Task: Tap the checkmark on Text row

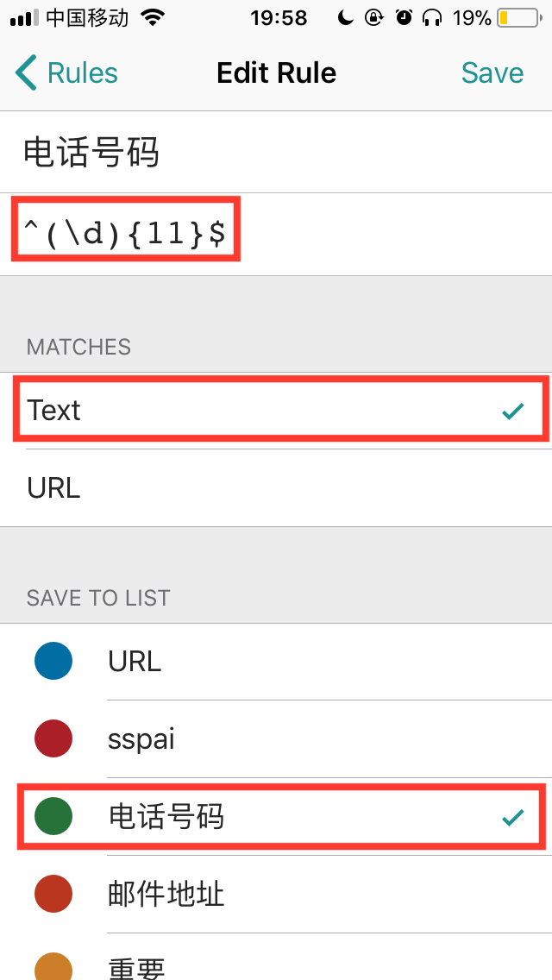Action: click(513, 412)
